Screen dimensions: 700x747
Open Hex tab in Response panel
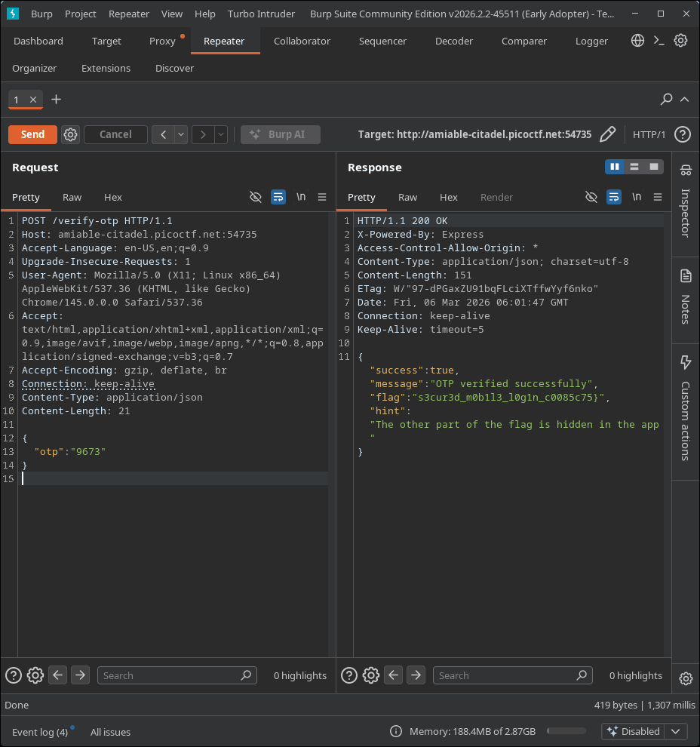point(449,197)
